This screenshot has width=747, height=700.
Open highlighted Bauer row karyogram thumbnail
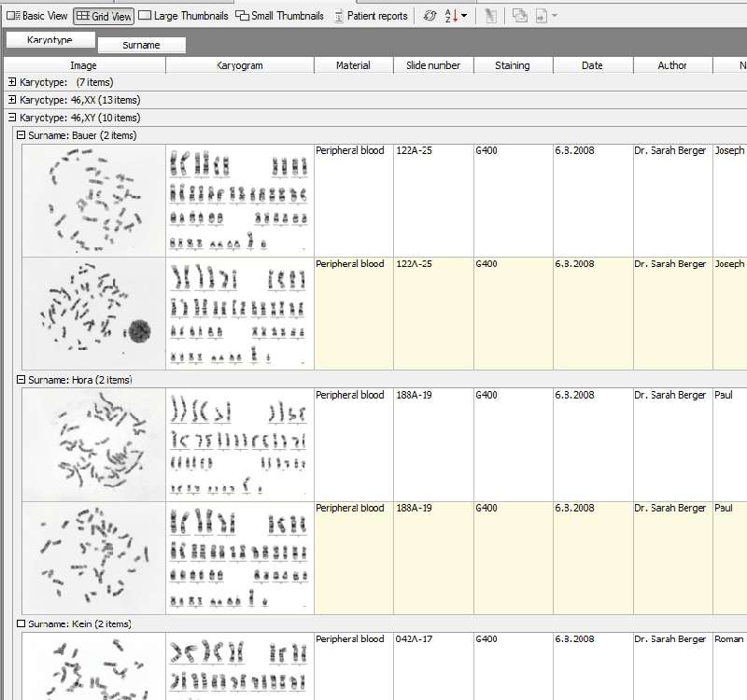click(x=240, y=314)
